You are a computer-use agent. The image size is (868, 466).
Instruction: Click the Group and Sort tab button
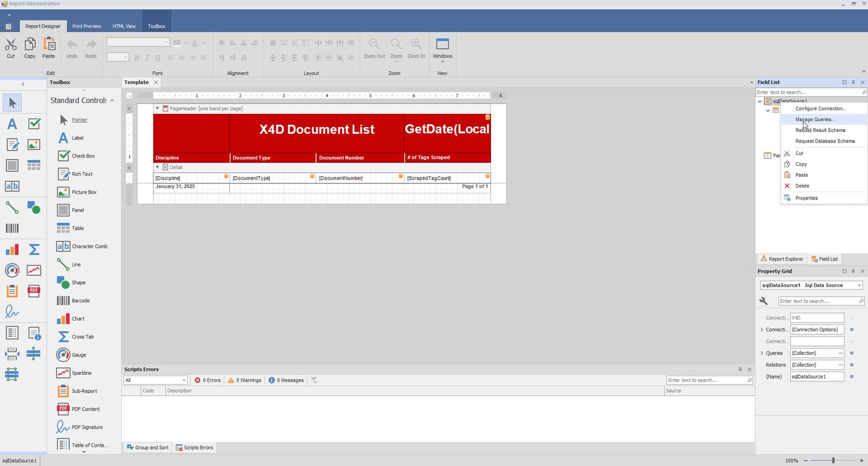(x=148, y=448)
